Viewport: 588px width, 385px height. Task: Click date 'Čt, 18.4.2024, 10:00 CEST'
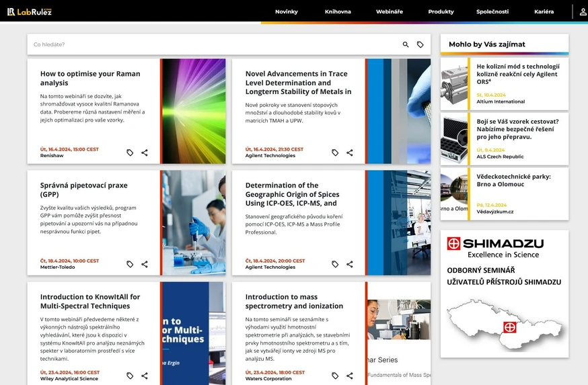[x=69, y=261]
